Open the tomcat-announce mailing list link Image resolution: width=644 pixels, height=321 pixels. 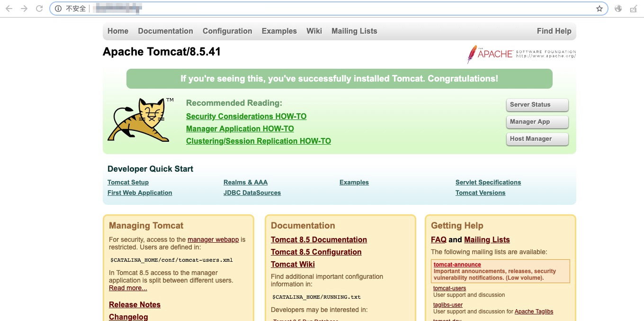click(457, 265)
